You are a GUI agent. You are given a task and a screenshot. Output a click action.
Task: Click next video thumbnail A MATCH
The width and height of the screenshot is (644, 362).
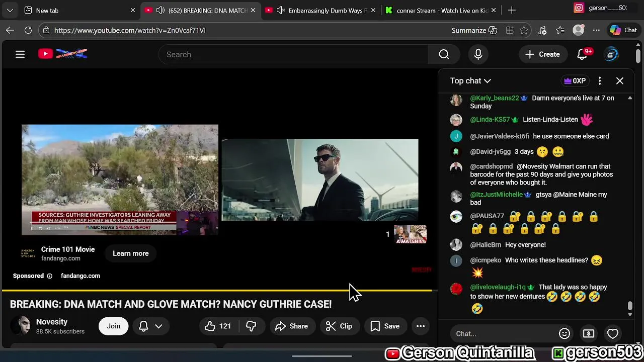[410, 234]
